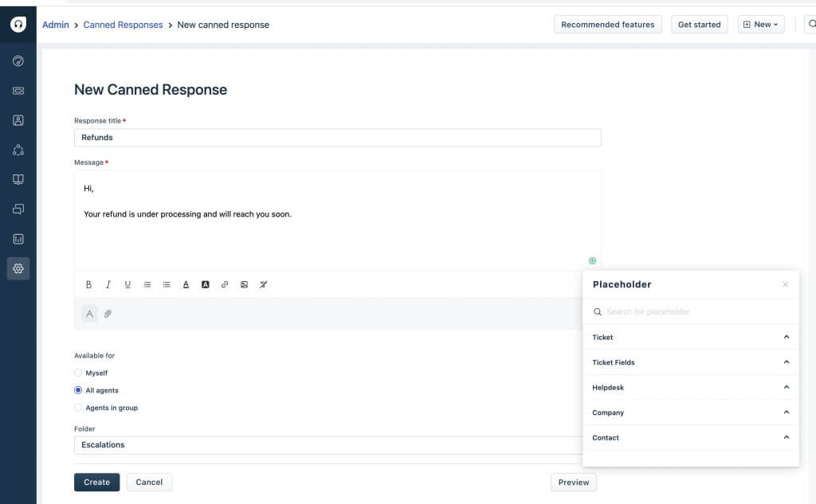The width and height of the screenshot is (816, 504).
Task: Click the insert image icon
Action: (244, 284)
